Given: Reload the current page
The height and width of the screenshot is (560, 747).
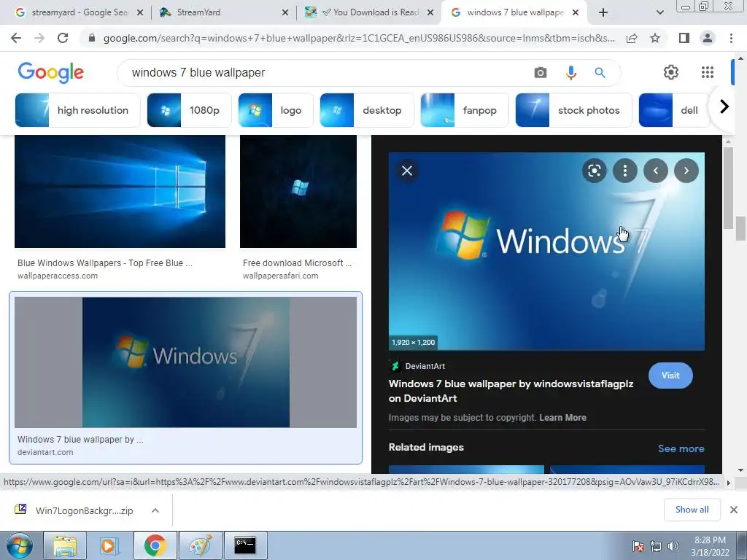Looking at the screenshot, I should (63, 38).
